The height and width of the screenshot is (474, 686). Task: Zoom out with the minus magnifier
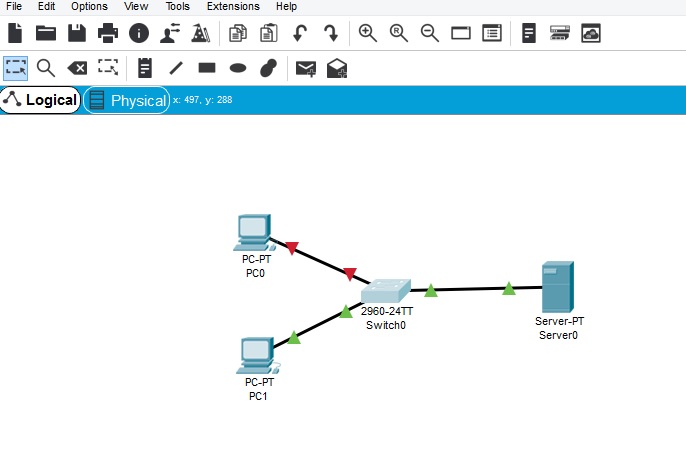click(x=430, y=33)
